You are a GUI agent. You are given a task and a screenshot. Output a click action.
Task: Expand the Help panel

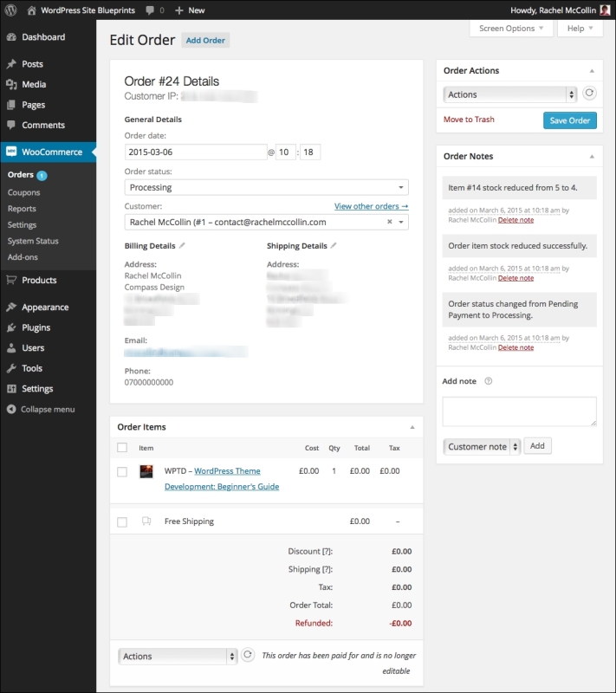pyautogui.click(x=580, y=29)
